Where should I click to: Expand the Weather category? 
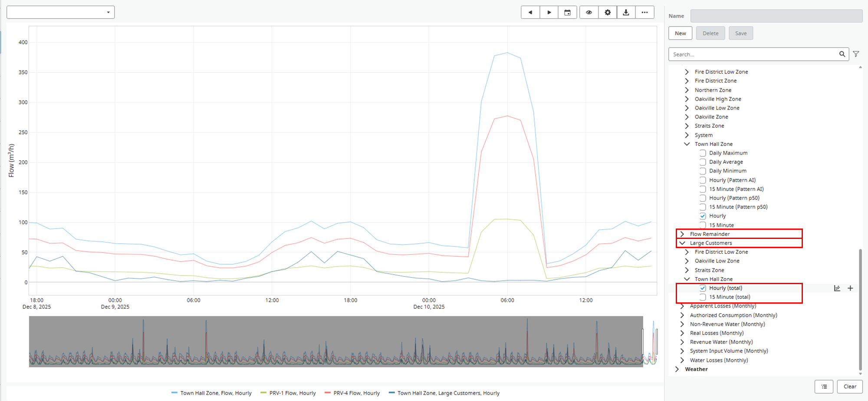coord(677,369)
